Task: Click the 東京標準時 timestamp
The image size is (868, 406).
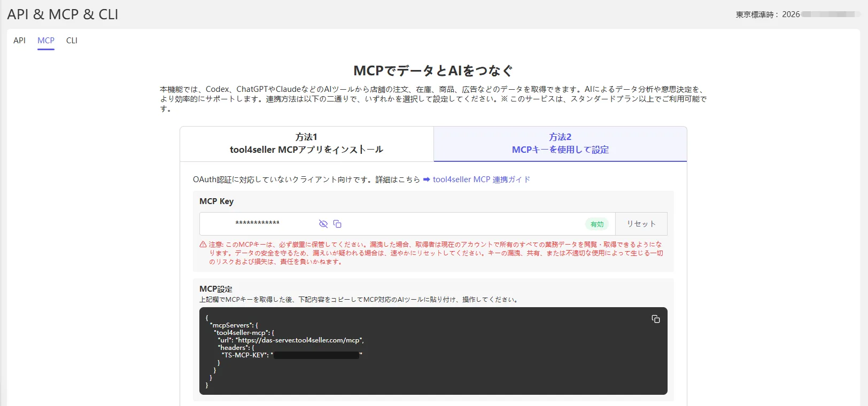Action: (798, 14)
